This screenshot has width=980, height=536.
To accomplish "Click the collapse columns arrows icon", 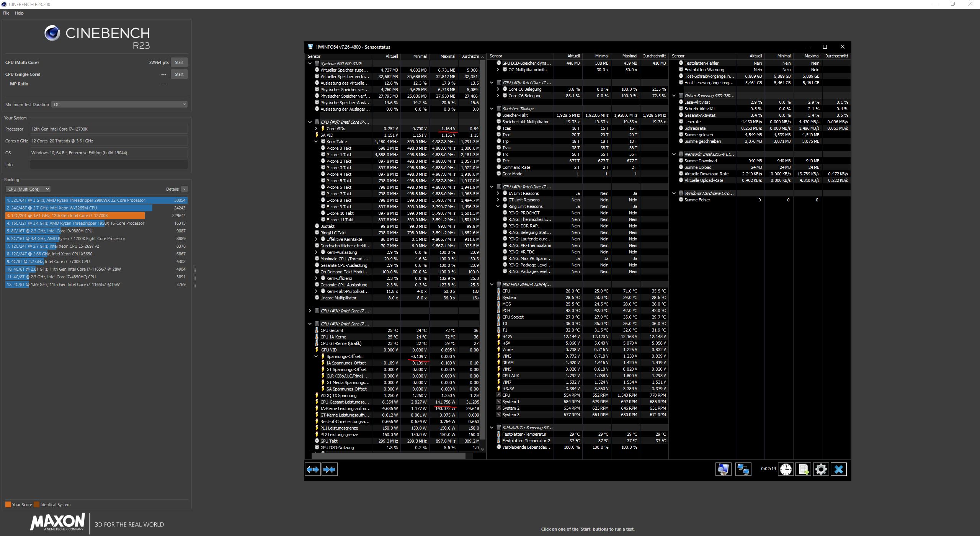I will tap(330, 469).
